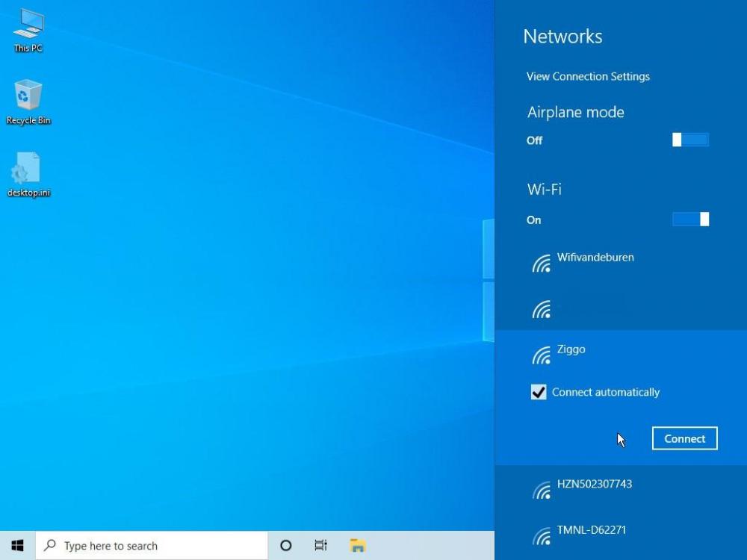The image size is (747, 560).
Task: Launch File Explorer from the taskbar
Action: [x=358, y=546]
